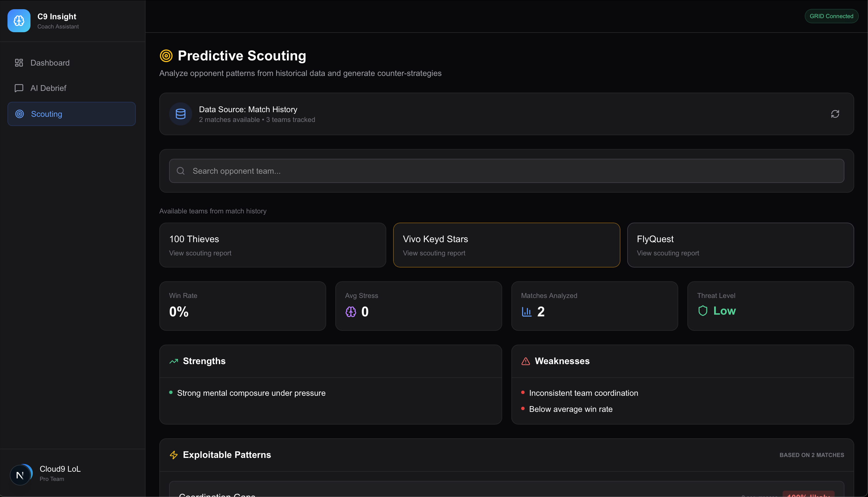The height and width of the screenshot is (497, 868).
Task: Click the search magnifier icon
Action: pyautogui.click(x=181, y=171)
